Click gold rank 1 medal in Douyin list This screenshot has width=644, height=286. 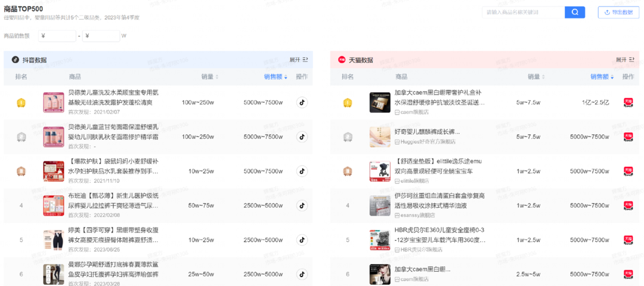21,103
